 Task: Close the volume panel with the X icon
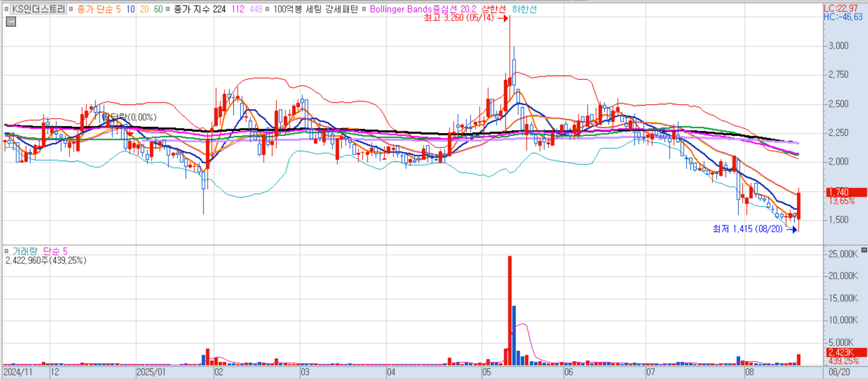coord(864,250)
